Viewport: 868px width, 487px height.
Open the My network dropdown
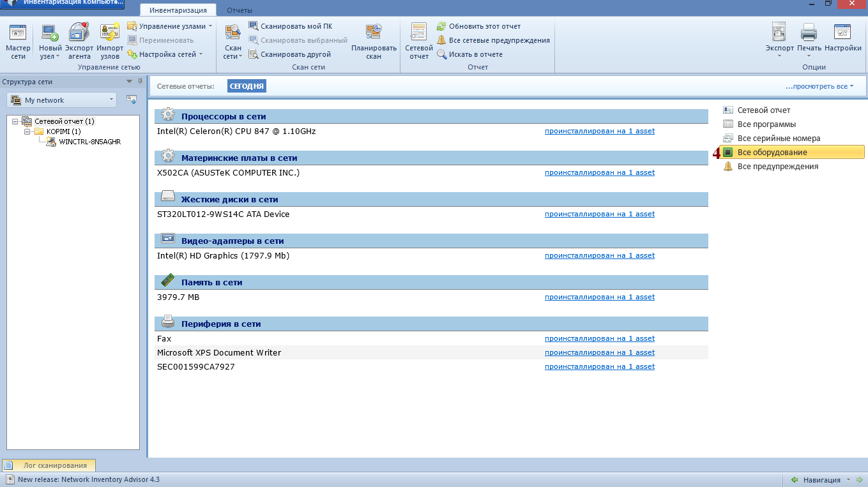(62, 100)
